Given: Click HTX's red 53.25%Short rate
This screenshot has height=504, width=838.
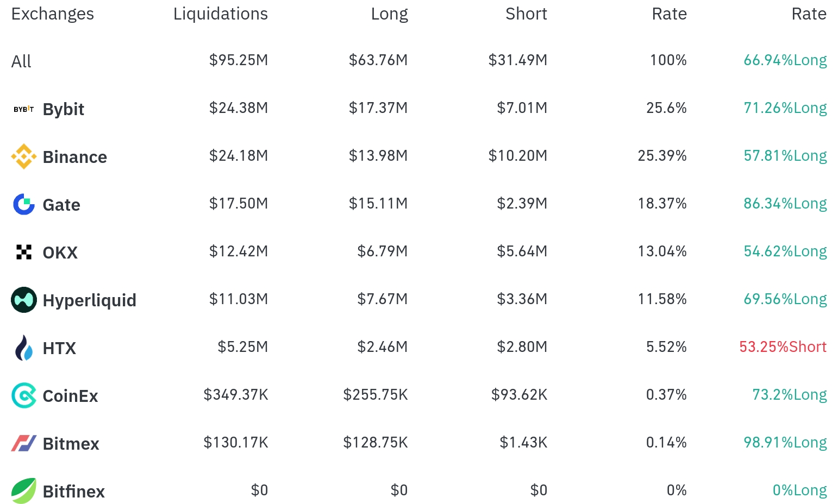Looking at the screenshot, I should [783, 347].
